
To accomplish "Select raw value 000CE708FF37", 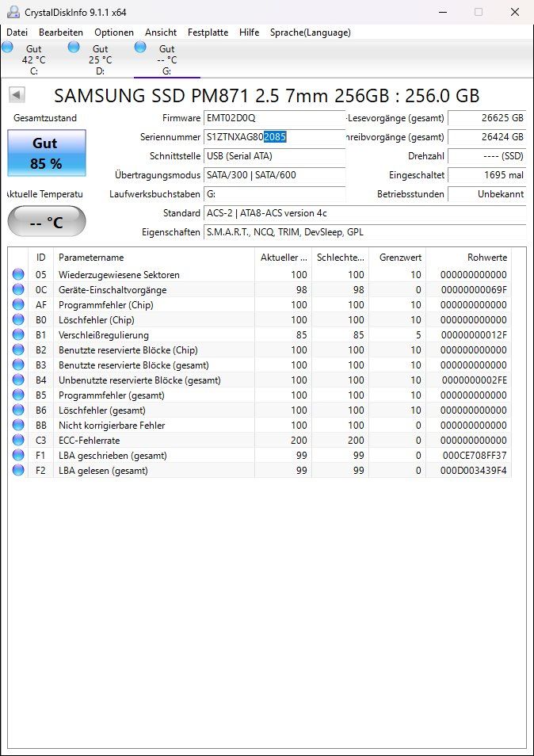I will coord(475,455).
